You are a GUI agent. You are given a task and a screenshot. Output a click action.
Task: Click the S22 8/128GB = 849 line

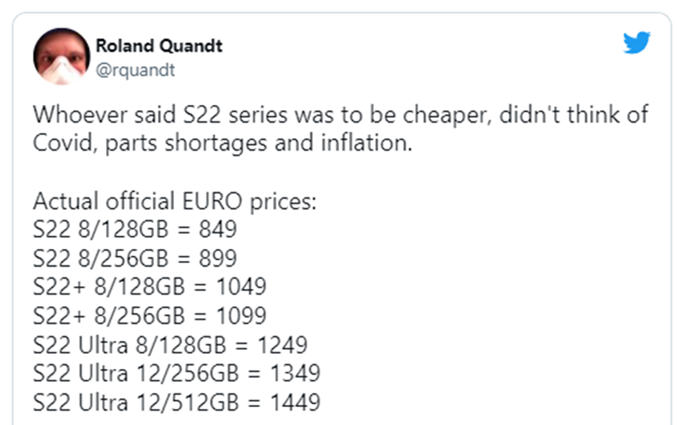[135, 229]
